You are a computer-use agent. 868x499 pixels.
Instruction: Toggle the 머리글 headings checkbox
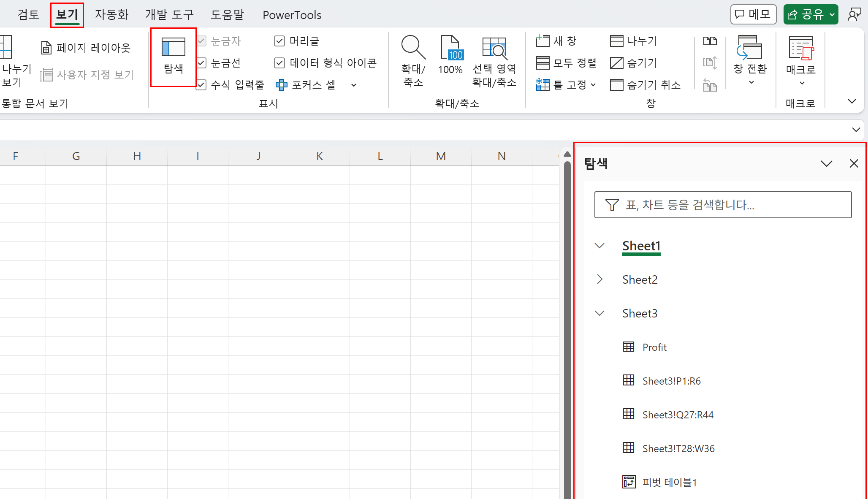[279, 41]
